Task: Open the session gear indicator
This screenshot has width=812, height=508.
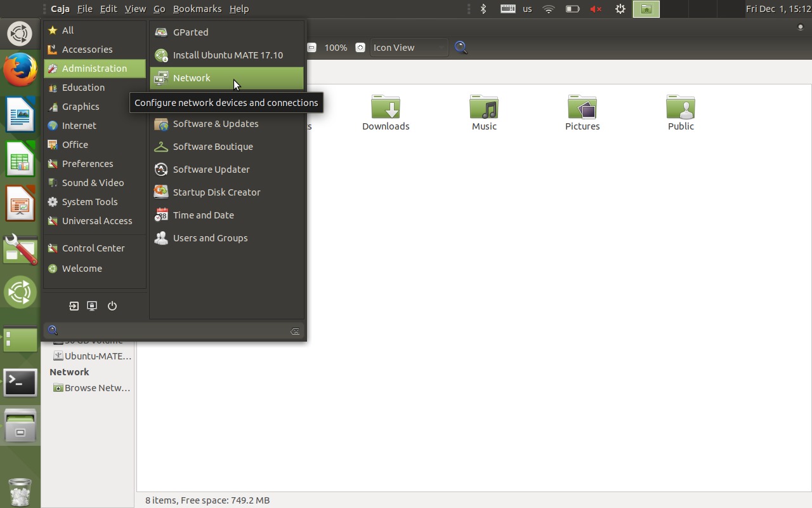Action: 620,9
